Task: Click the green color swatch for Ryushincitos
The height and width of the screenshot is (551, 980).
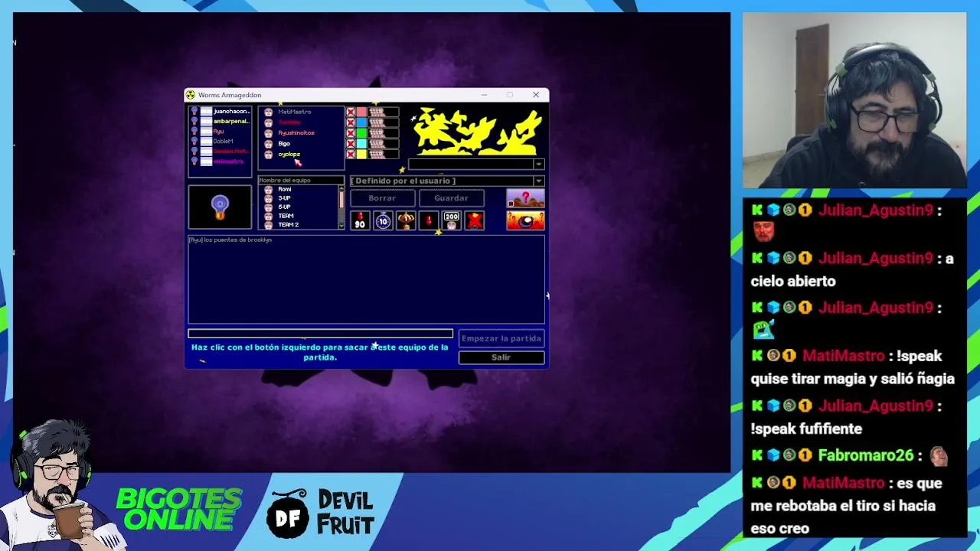Action: click(x=361, y=133)
